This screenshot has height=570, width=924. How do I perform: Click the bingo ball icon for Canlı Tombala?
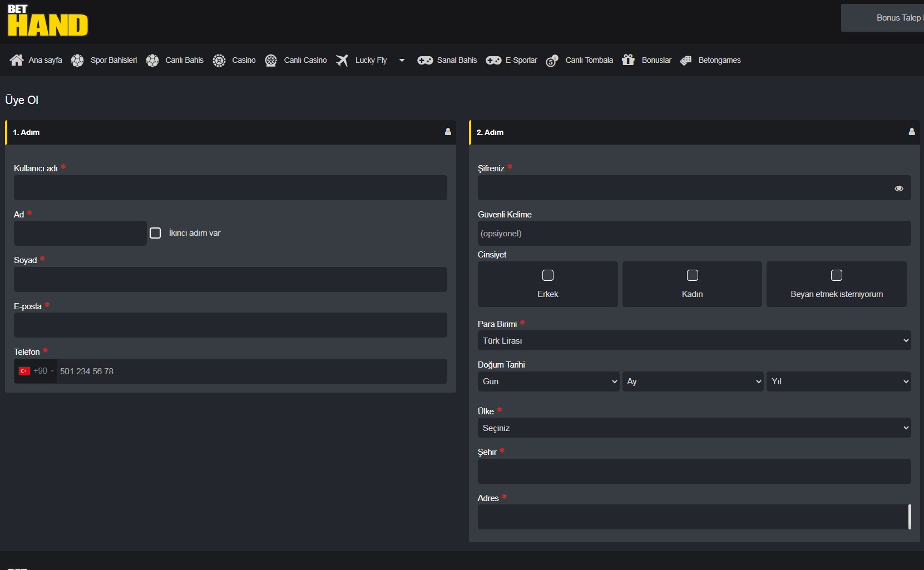click(552, 61)
